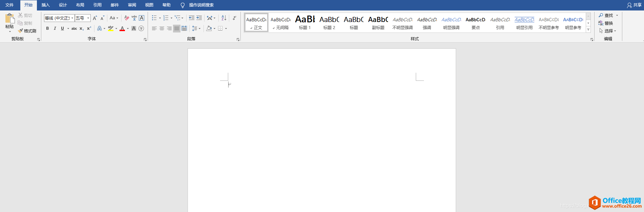644x212 pixels.
Task: Insert numbered list
Action: 166,18
